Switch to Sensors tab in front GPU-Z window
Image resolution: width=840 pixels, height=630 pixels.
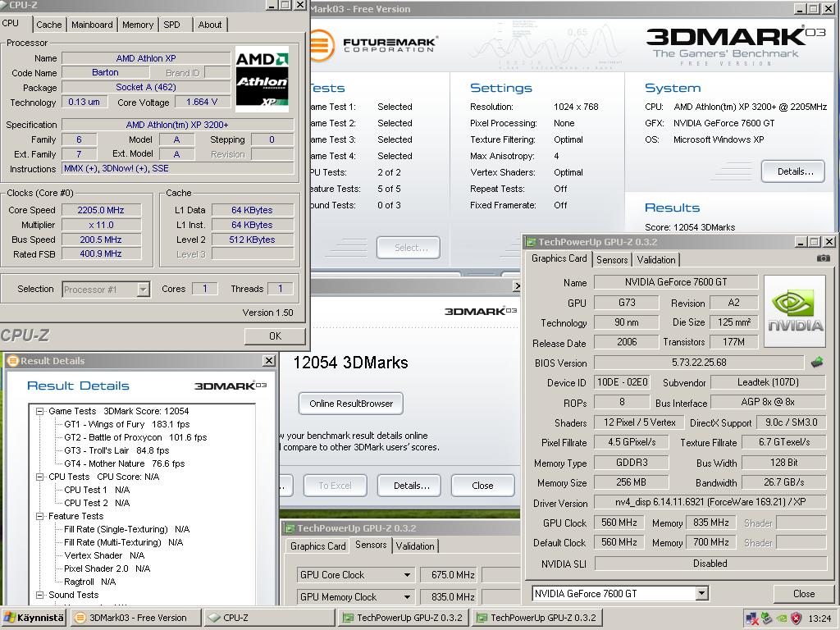coord(612,260)
